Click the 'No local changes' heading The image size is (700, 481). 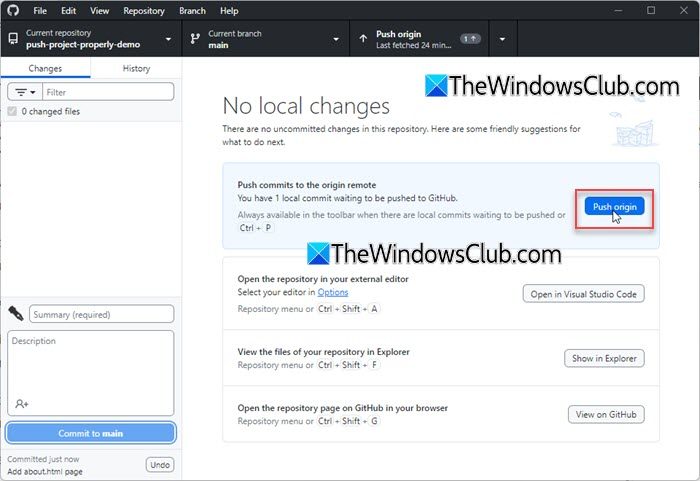click(x=306, y=106)
